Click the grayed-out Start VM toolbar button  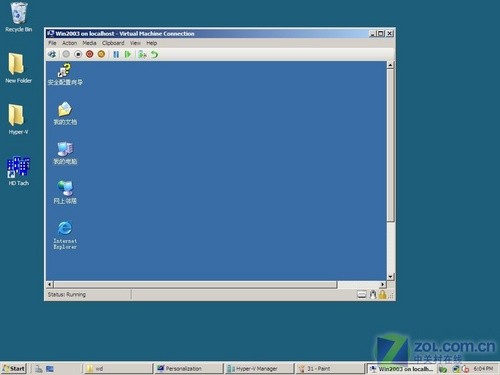click(x=66, y=54)
